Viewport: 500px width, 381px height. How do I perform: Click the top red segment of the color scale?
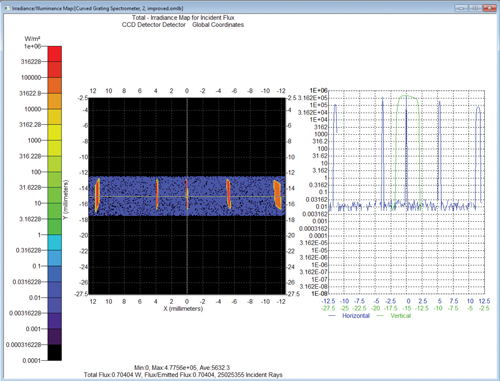pos(55,54)
